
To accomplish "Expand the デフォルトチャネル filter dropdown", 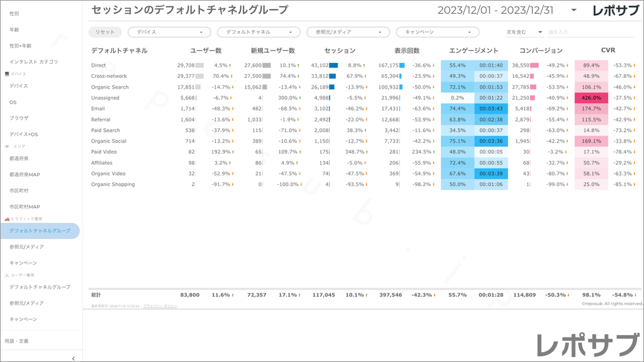I will [x=258, y=32].
